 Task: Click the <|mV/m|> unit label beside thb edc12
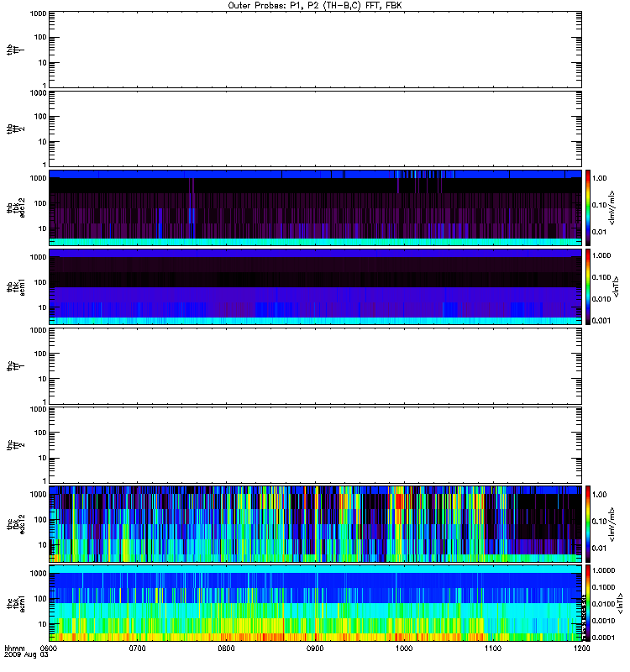click(612, 207)
